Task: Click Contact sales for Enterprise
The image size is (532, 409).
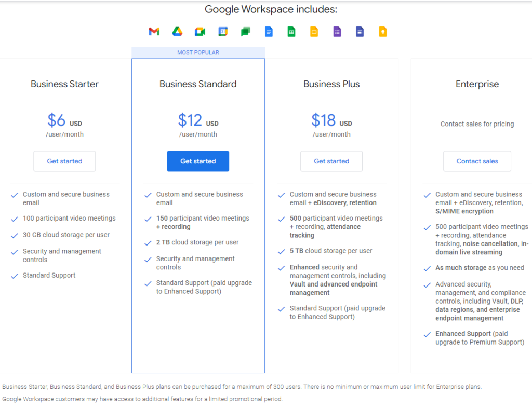Action: pos(477,161)
